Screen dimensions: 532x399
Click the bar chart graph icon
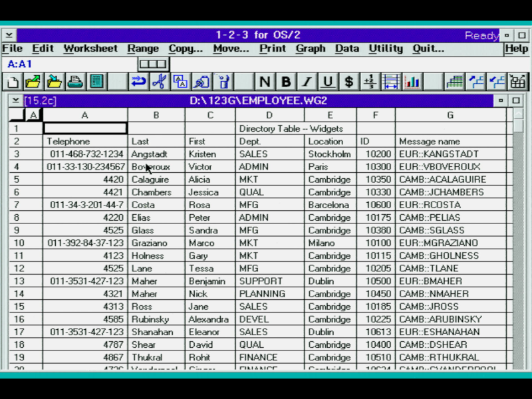412,82
